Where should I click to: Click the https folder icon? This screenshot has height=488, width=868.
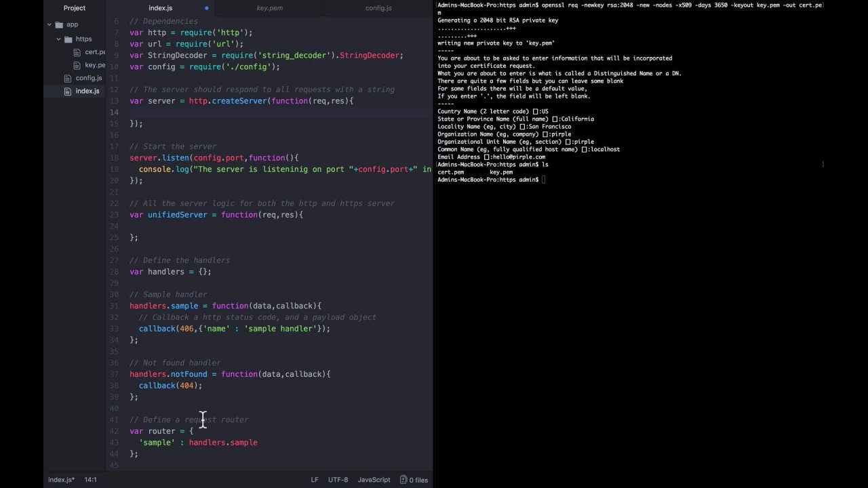click(68, 39)
